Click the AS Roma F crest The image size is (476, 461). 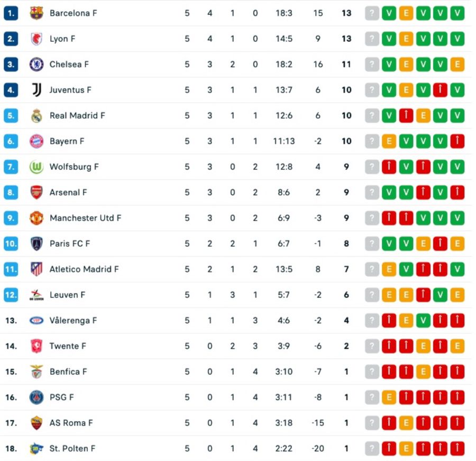point(36,423)
